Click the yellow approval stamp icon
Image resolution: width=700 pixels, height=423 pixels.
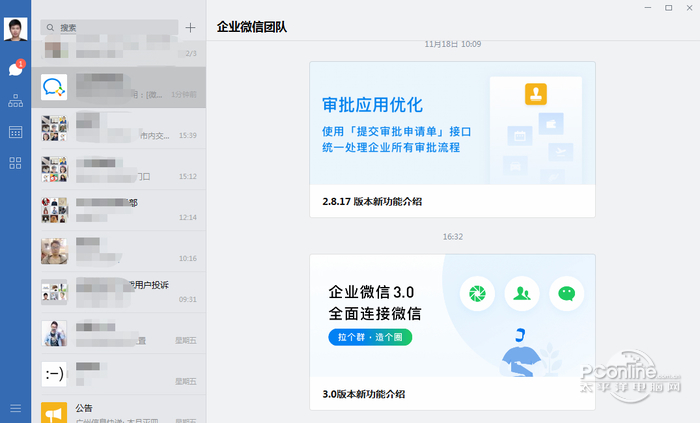[536, 94]
